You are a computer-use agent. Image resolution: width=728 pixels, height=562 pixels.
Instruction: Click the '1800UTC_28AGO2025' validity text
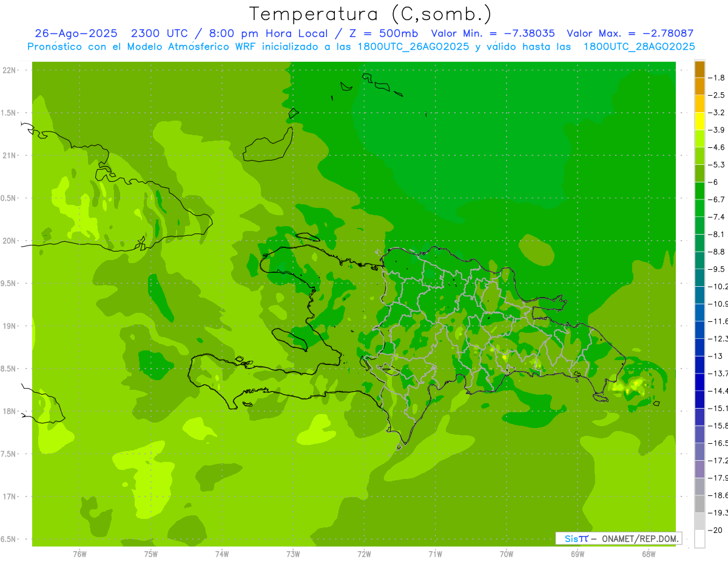pos(639,47)
